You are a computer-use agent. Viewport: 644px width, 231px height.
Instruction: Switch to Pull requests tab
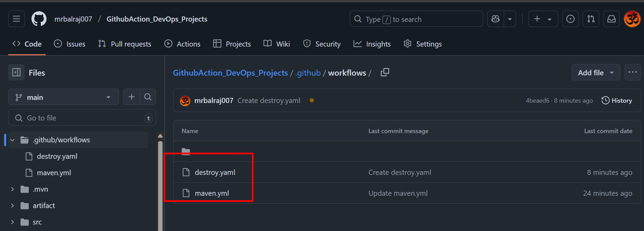tap(125, 44)
